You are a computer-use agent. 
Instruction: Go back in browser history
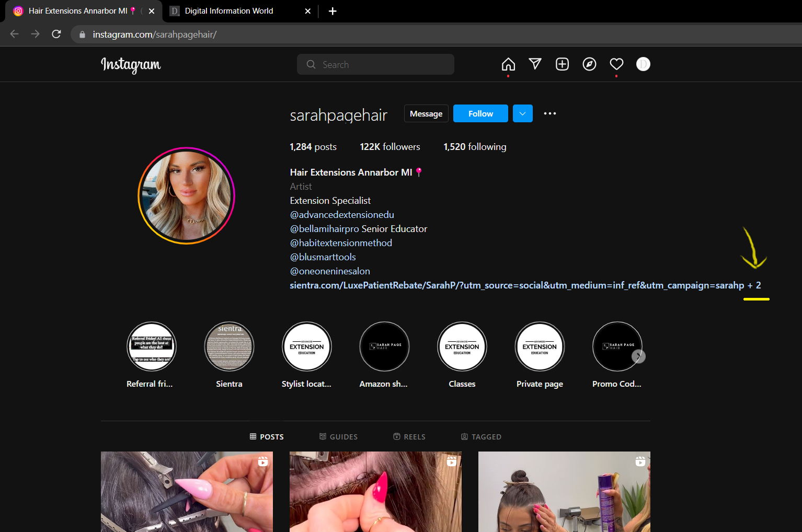[x=15, y=34]
